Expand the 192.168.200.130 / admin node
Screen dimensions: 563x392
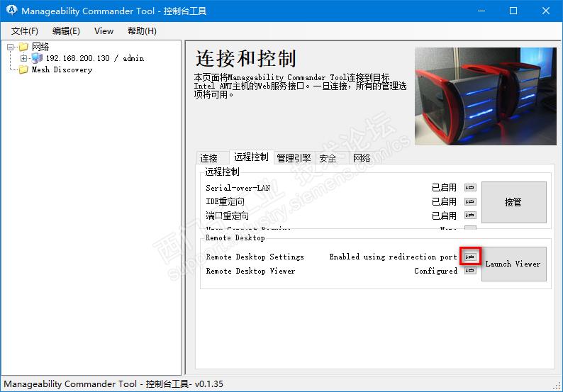tap(23, 58)
